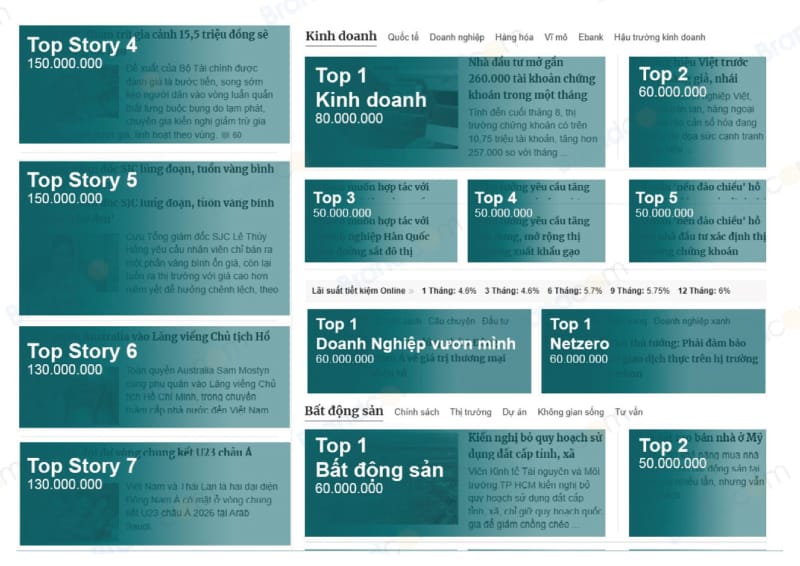Open the Kinh doanh section heading

(340, 36)
